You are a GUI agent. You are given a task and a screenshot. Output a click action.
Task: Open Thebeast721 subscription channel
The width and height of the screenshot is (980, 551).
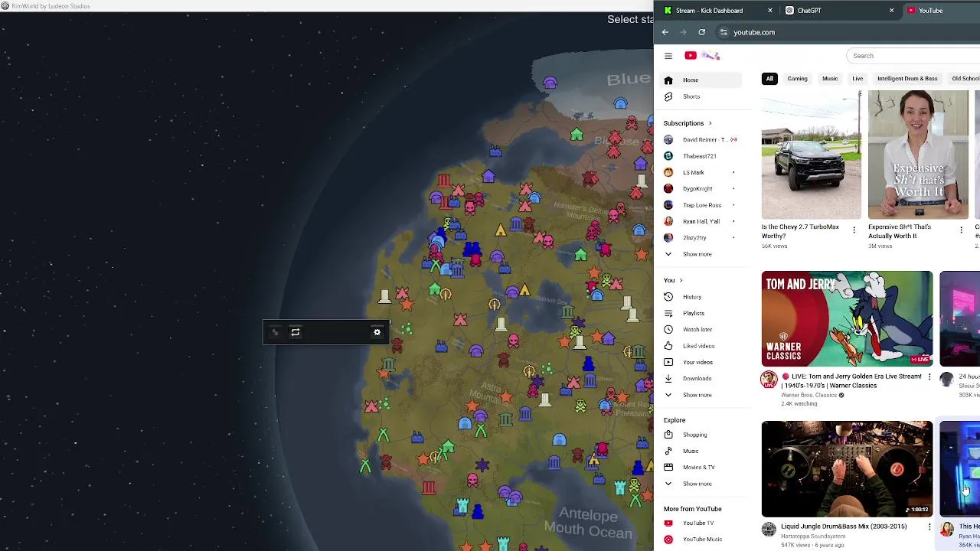click(701, 156)
